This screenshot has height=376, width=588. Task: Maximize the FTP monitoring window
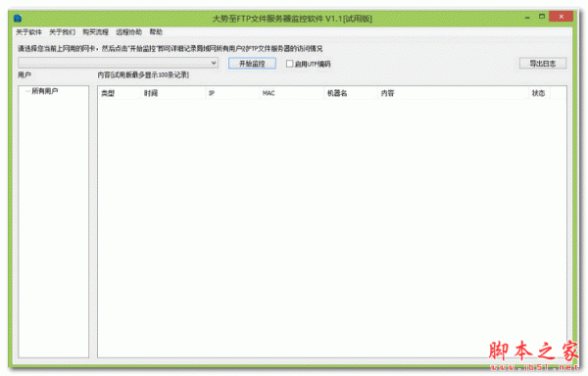tap(542, 17)
